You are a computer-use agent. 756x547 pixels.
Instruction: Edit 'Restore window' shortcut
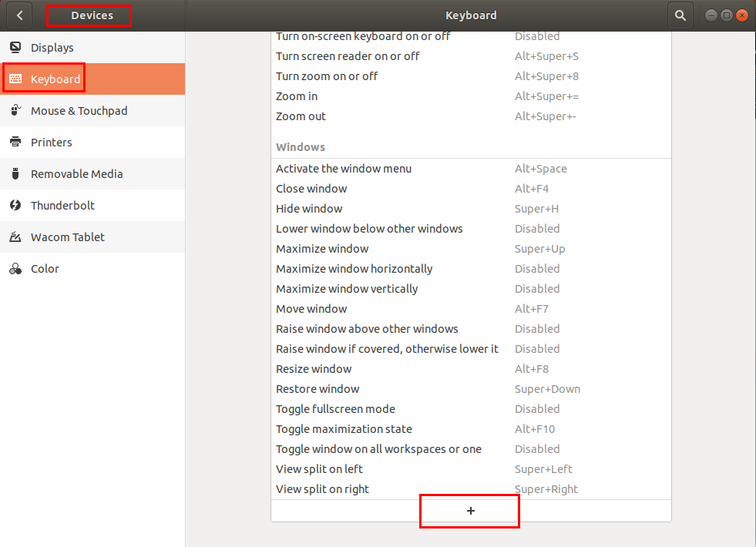(471, 389)
